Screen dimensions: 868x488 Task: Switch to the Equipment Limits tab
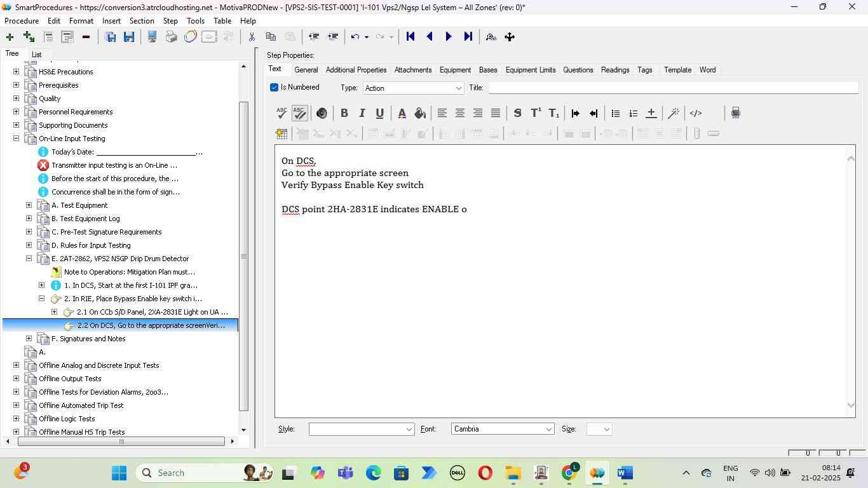[531, 70]
